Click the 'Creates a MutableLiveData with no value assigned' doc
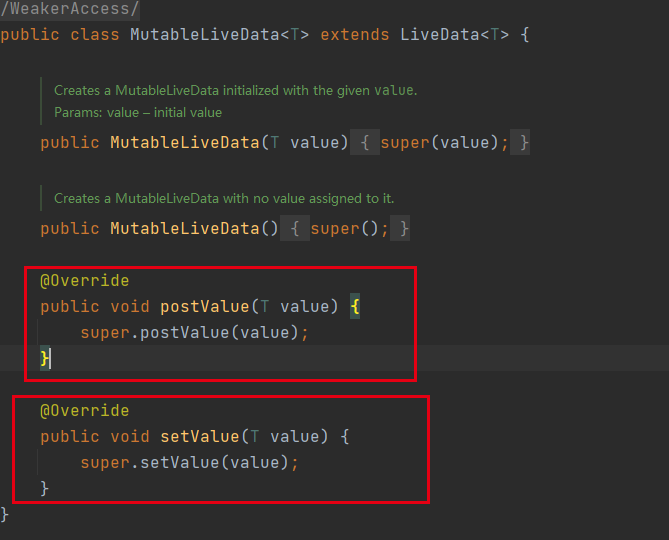 click(224, 198)
